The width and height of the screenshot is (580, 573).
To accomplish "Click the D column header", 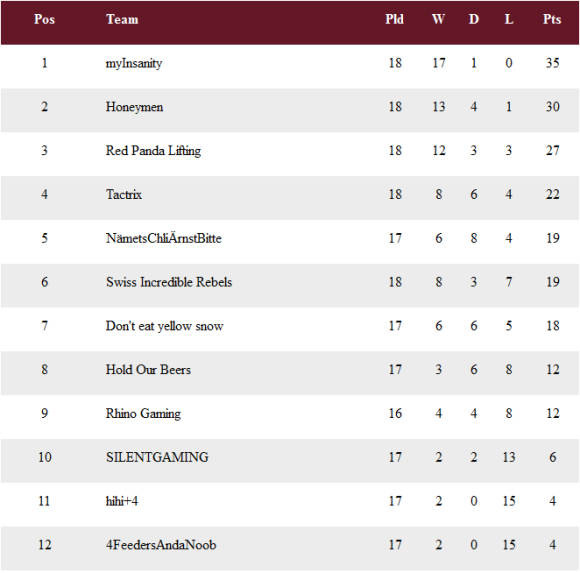I will click(473, 19).
